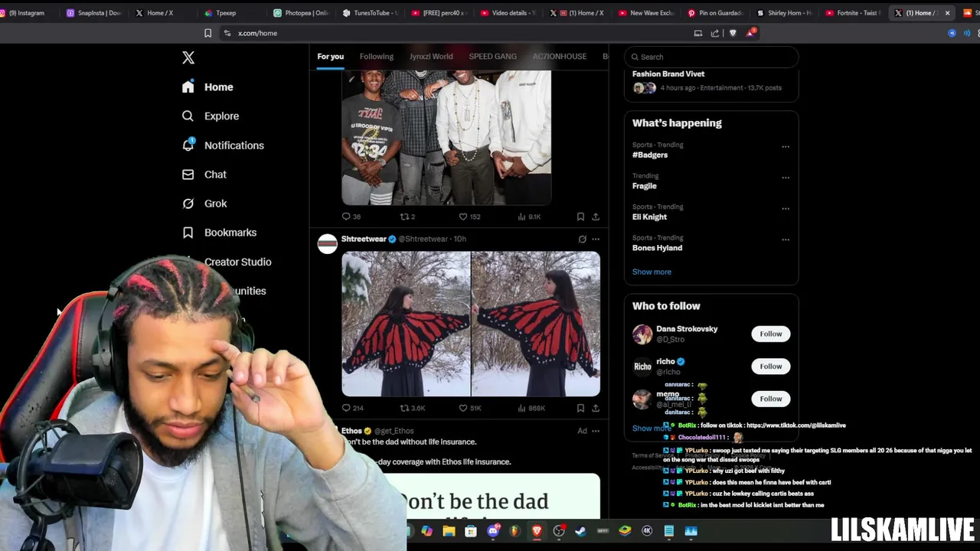Open the more menu on Shtreetwear post
Screen dimensions: 980x551
596,239
